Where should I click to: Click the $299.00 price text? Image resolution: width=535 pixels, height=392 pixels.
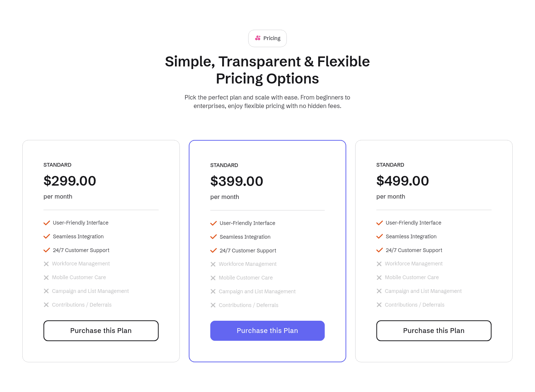coord(69,181)
